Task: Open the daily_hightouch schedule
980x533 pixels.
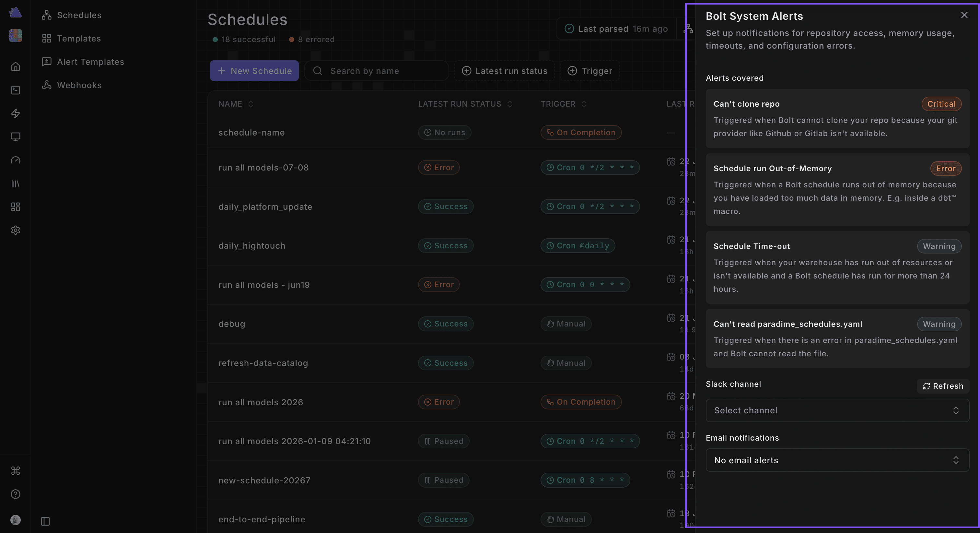Action: tap(252, 245)
